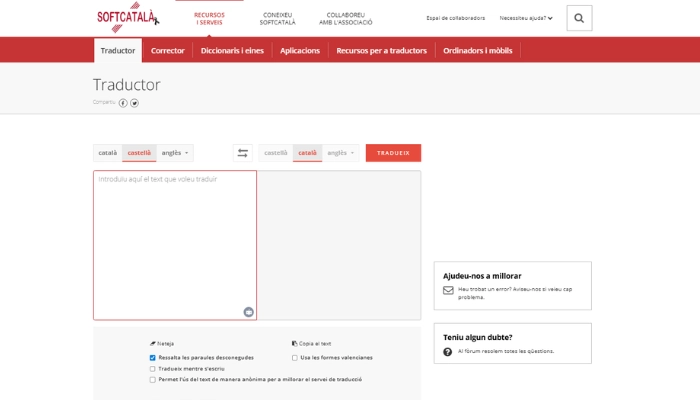Switch to the Corrector tab
The height and width of the screenshot is (400, 700).
point(168,50)
